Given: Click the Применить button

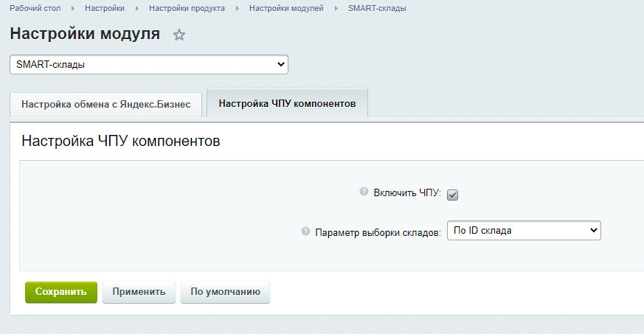Looking at the screenshot, I should click(139, 292).
